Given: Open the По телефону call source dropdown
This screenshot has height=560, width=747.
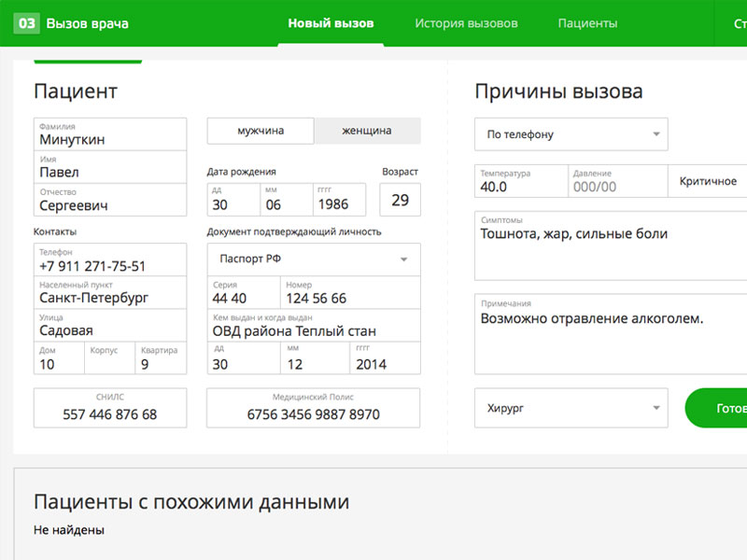Looking at the screenshot, I should 571,134.
